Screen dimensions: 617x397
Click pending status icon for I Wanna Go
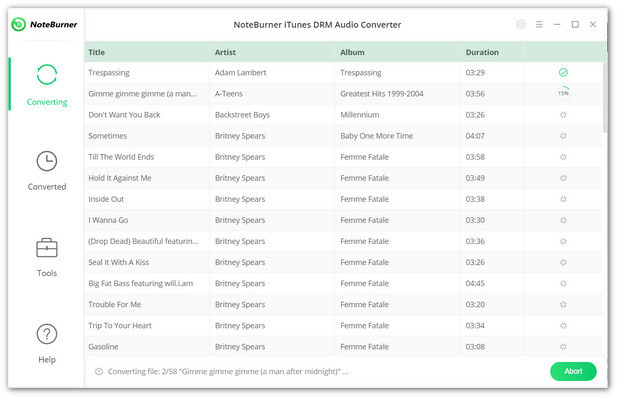tap(563, 220)
